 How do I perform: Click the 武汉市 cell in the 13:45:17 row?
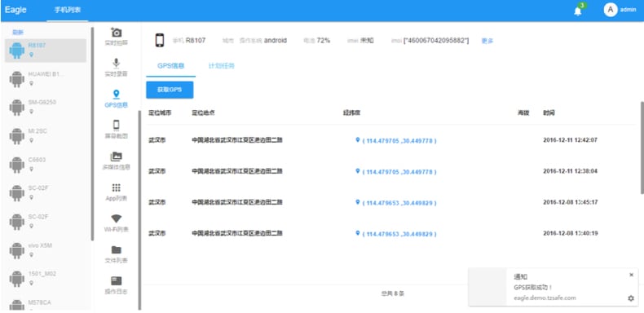pyautogui.click(x=157, y=202)
